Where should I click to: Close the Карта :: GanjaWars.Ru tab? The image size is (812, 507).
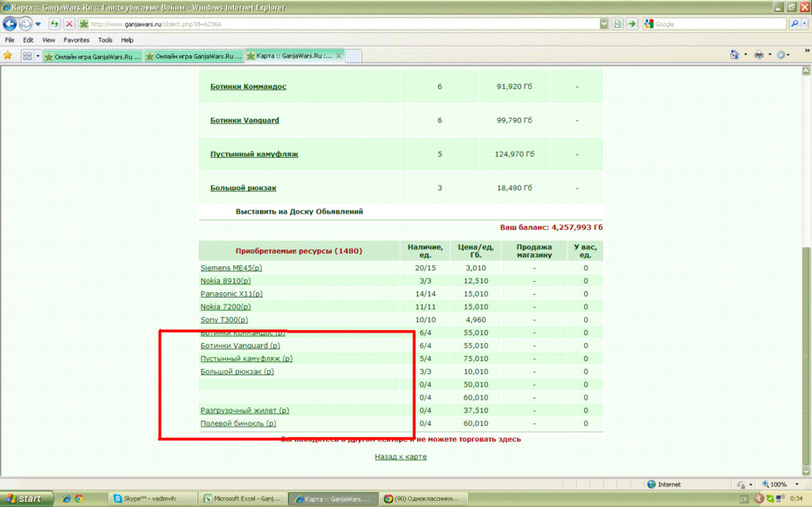[x=339, y=56]
